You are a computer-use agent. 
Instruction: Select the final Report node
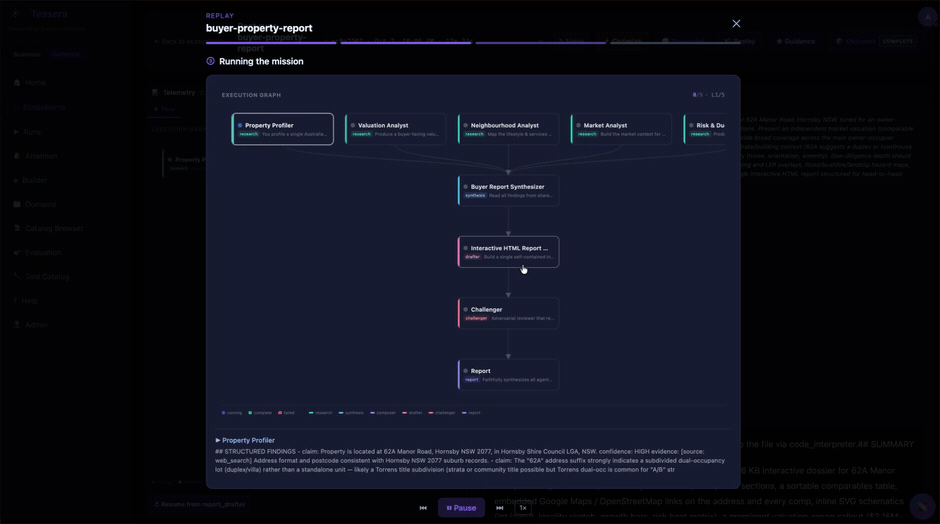point(508,375)
